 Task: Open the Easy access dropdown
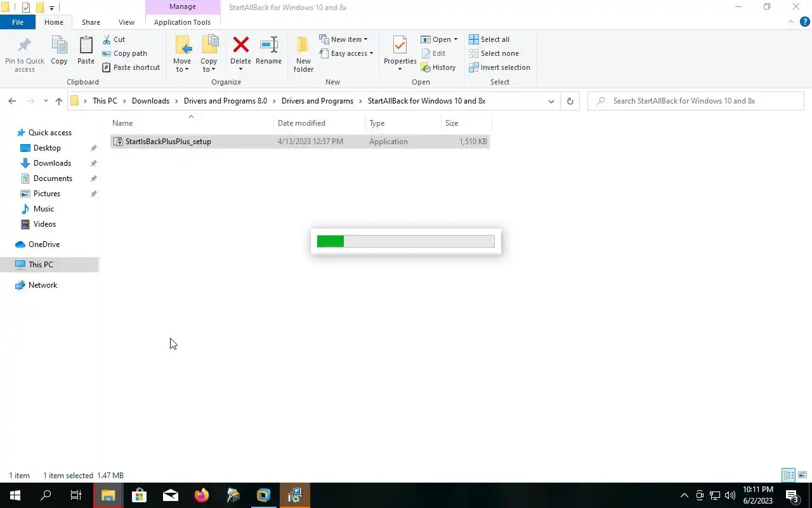(346, 53)
